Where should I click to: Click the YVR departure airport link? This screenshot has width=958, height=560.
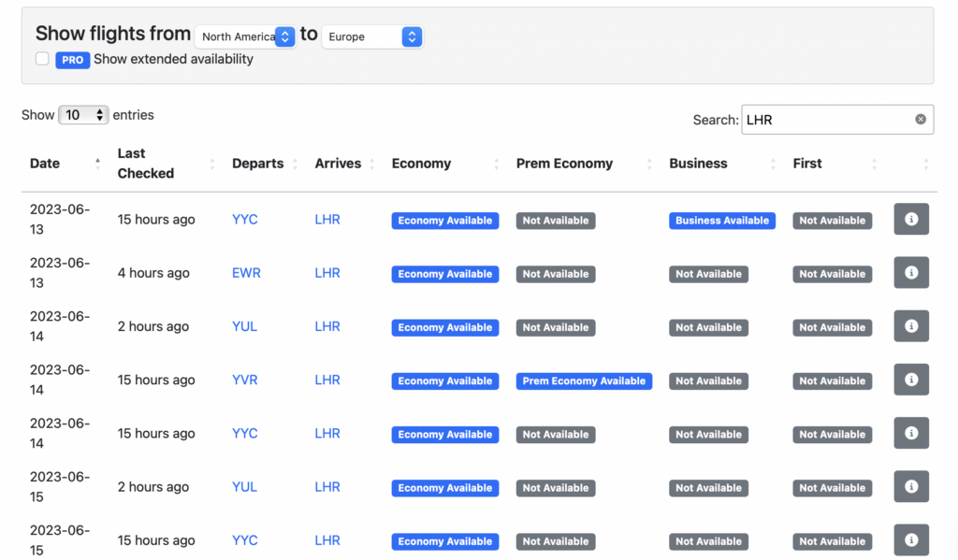point(245,380)
